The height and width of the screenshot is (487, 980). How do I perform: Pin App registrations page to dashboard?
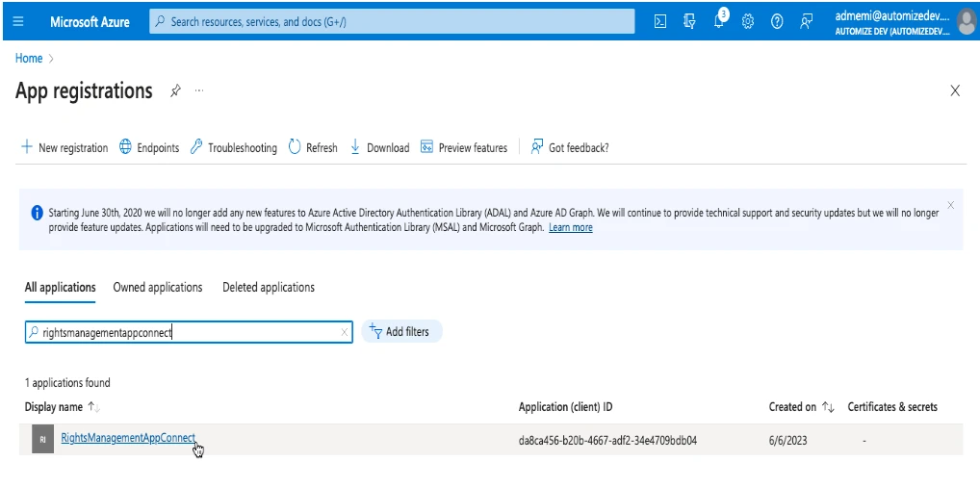175,90
